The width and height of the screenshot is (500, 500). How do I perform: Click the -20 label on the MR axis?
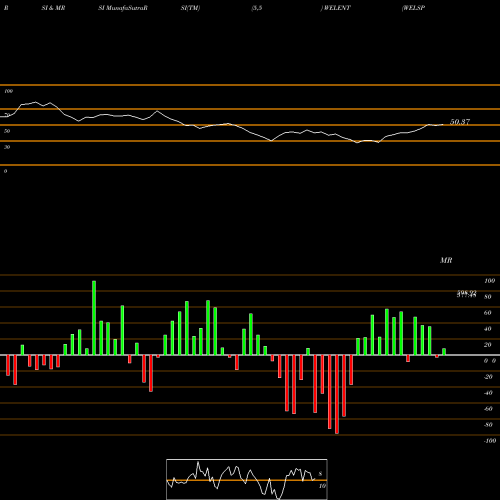click(x=488, y=377)
